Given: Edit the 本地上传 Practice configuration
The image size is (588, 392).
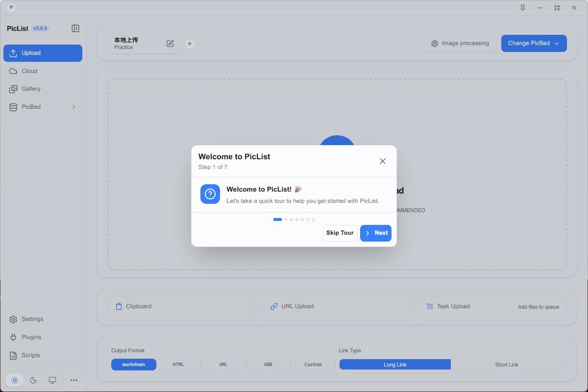Looking at the screenshot, I should pos(170,44).
